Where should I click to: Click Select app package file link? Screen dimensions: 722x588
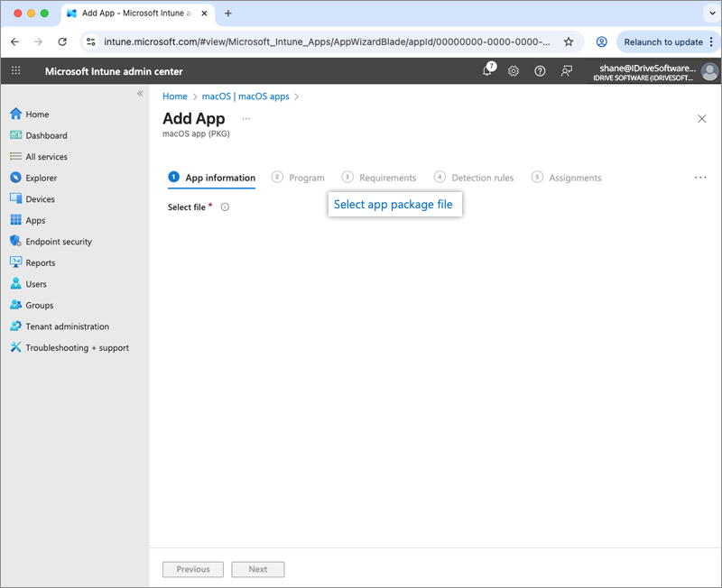point(393,205)
